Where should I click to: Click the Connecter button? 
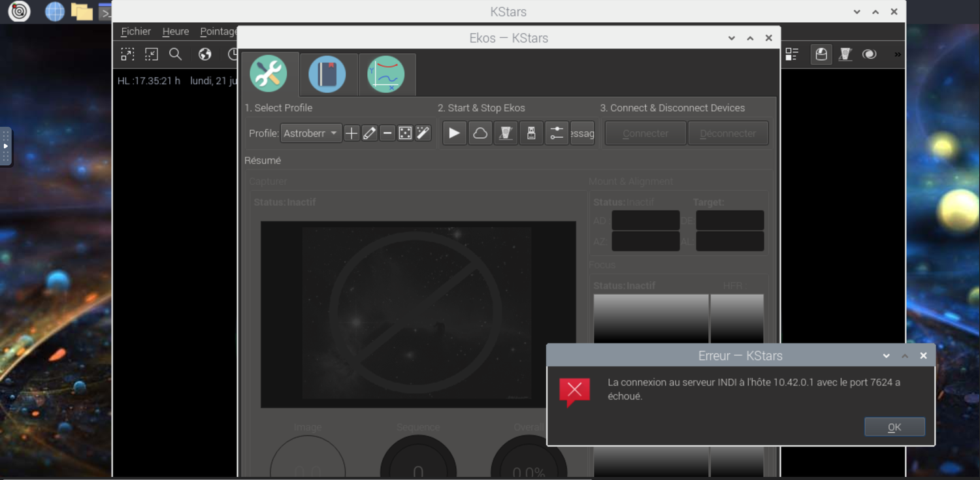point(645,133)
